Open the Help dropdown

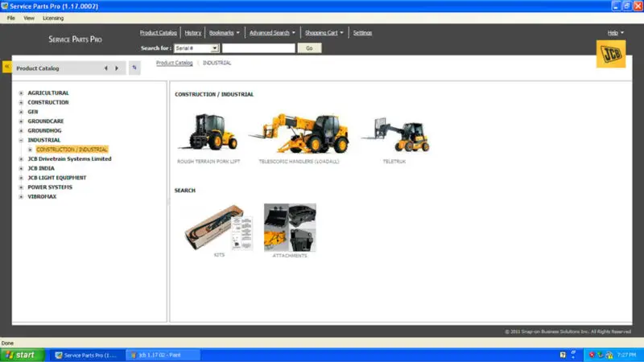615,33
